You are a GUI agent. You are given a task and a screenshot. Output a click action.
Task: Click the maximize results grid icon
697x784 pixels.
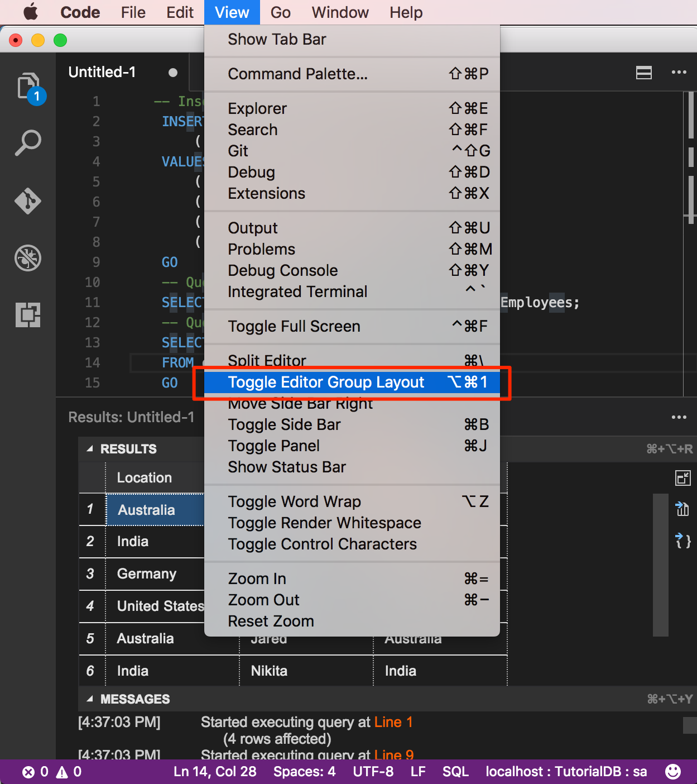click(682, 478)
